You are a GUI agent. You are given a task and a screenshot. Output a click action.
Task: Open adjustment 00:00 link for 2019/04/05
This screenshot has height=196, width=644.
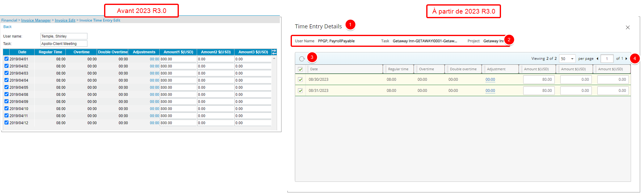coord(154,88)
